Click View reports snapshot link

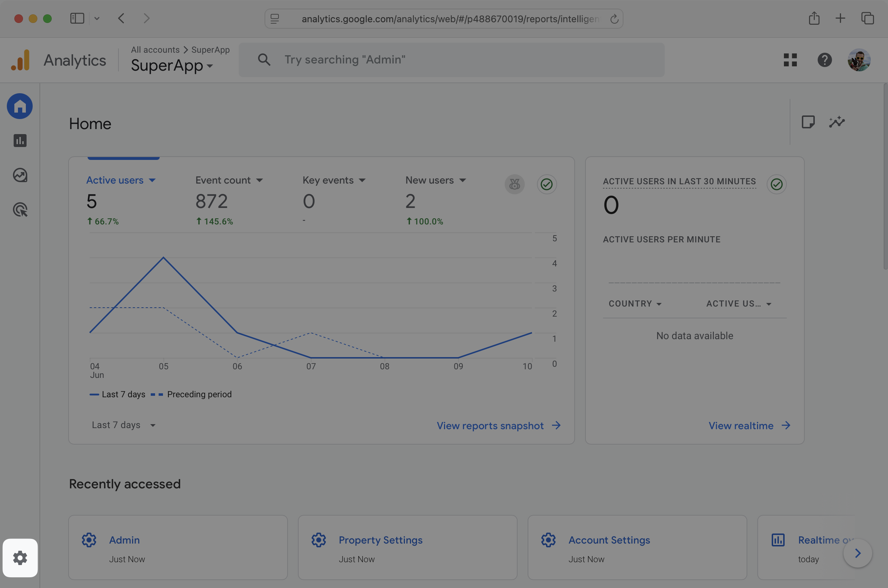(x=490, y=425)
